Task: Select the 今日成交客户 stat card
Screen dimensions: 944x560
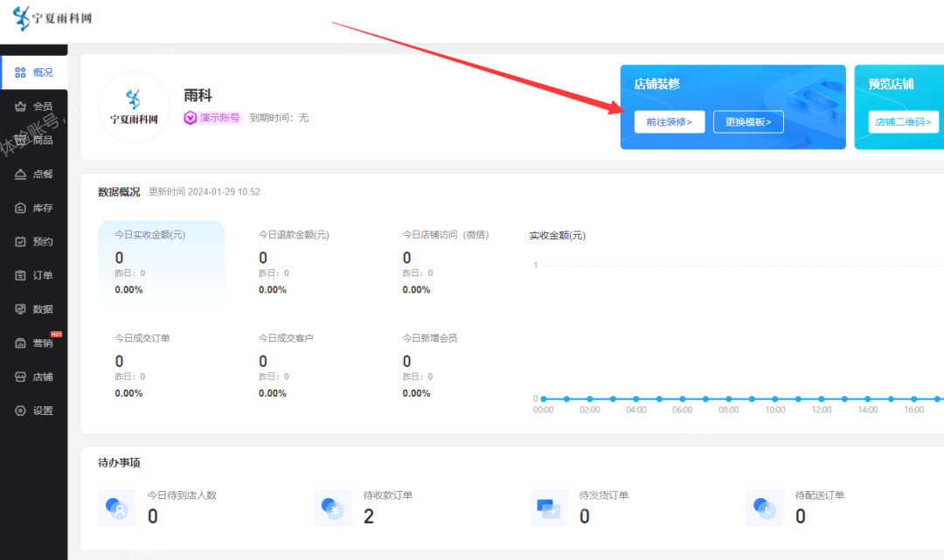Action: (305, 364)
